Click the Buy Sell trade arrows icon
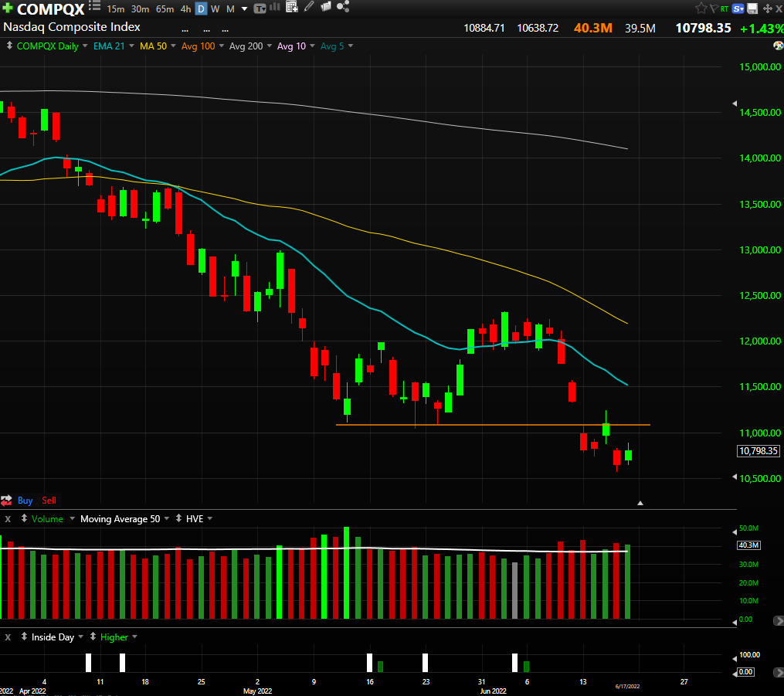The width and height of the screenshot is (784, 696). (6, 501)
